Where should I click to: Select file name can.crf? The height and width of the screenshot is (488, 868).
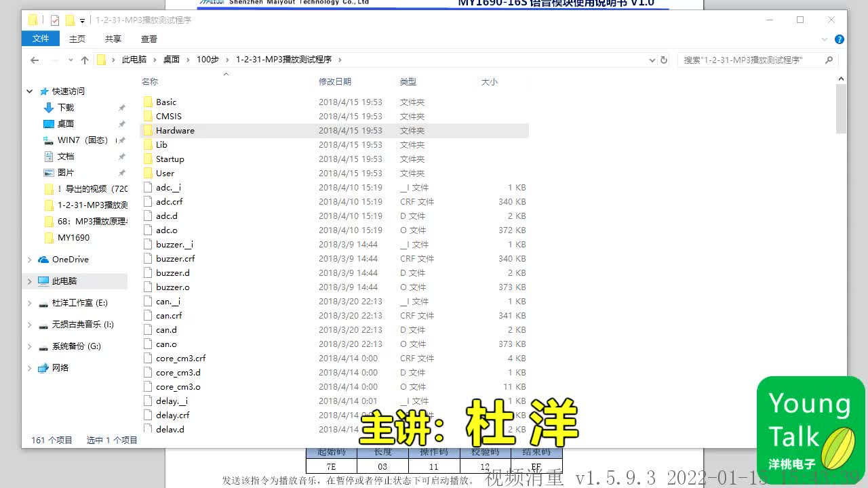[169, 315]
